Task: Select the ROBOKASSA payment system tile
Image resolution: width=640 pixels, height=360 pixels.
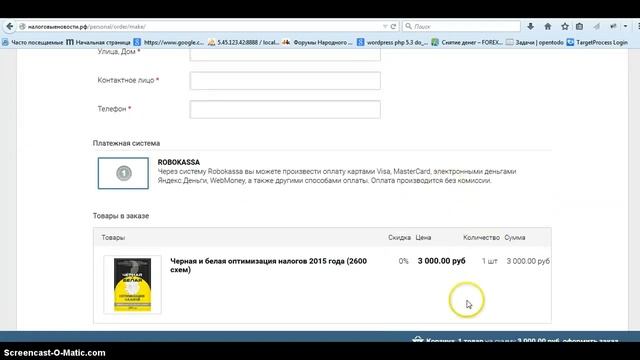Action: [123, 173]
